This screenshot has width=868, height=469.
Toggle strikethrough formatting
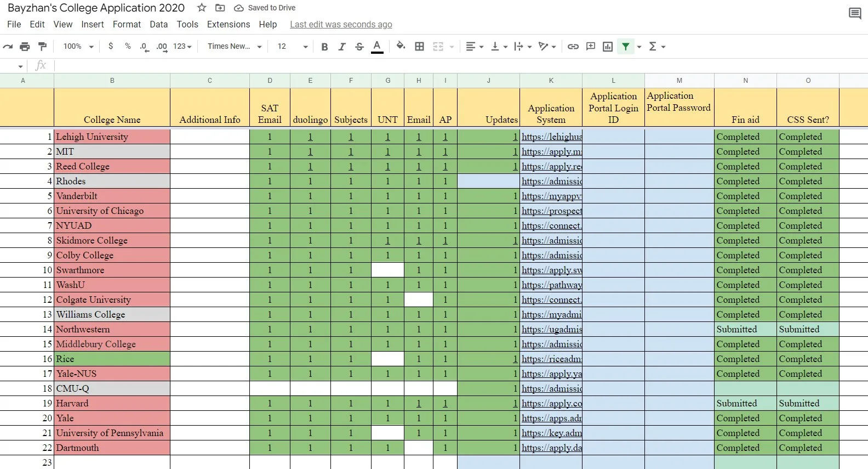(359, 47)
